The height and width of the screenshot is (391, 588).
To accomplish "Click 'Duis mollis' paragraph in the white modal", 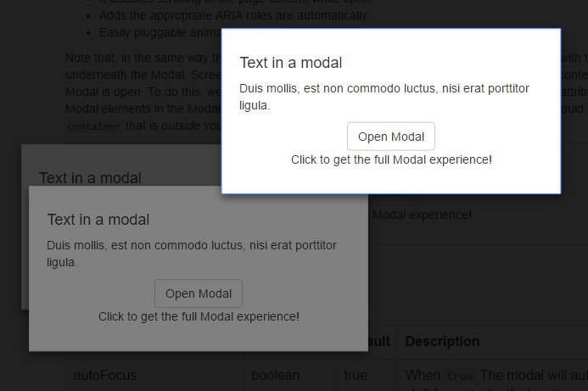I will tap(384, 97).
